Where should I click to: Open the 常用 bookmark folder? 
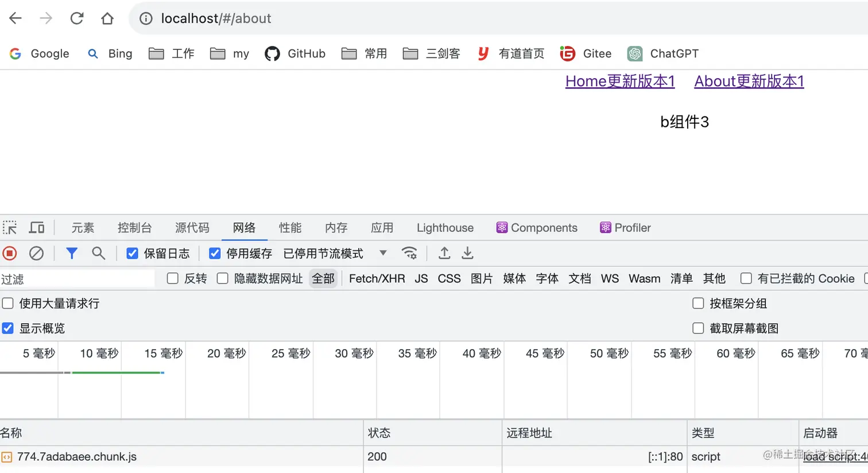[x=364, y=53]
